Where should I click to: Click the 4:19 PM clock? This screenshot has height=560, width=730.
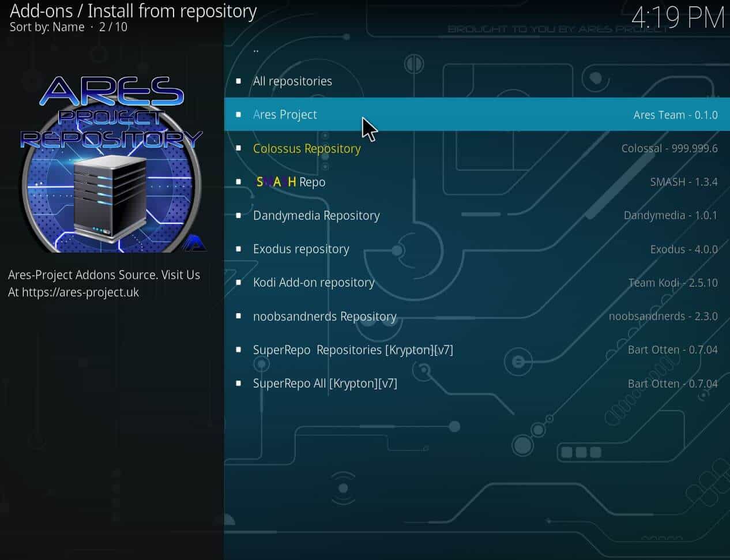point(678,17)
